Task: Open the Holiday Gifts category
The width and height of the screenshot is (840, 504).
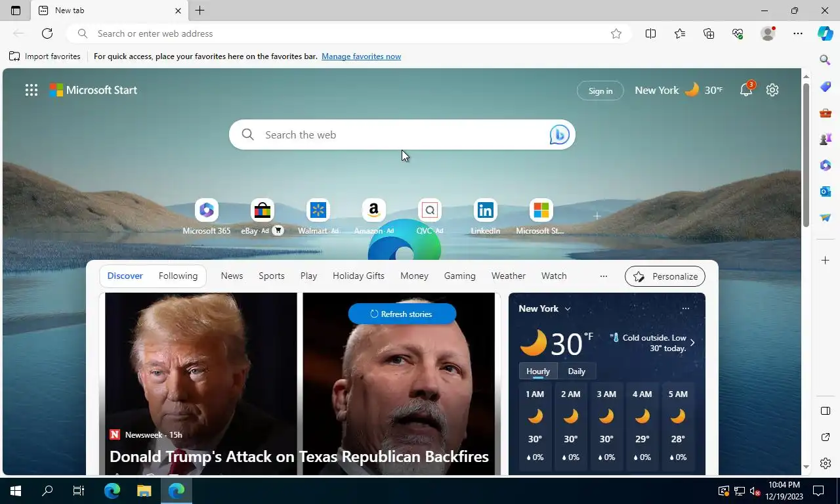Action: 358,276
